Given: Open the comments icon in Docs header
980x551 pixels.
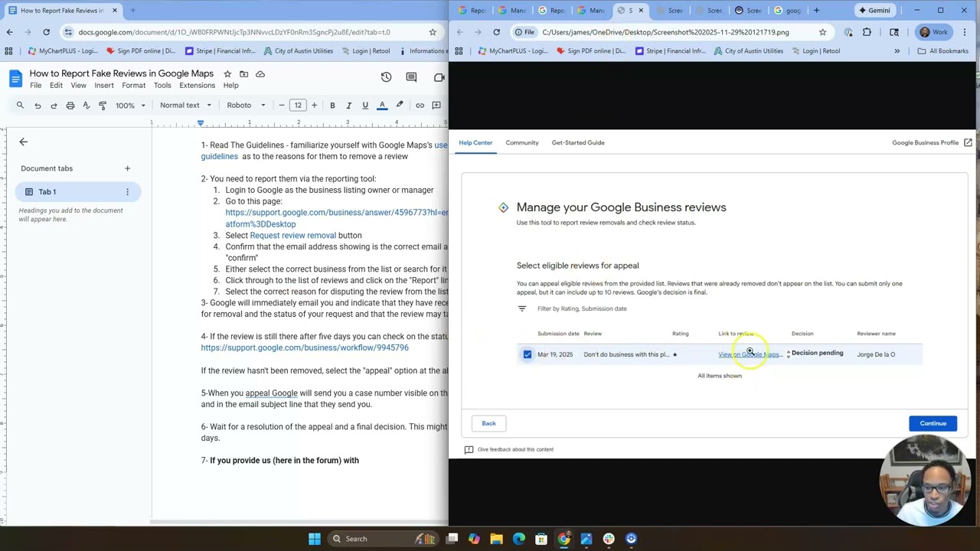Looking at the screenshot, I should [x=411, y=77].
